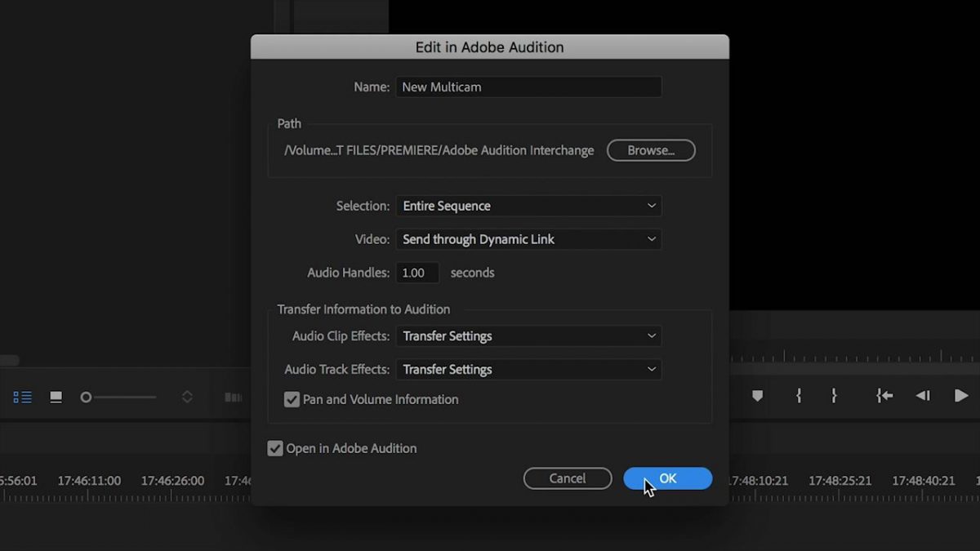Confirm the dialog with OK
The image size is (980, 551).
pyautogui.click(x=667, y=478)
